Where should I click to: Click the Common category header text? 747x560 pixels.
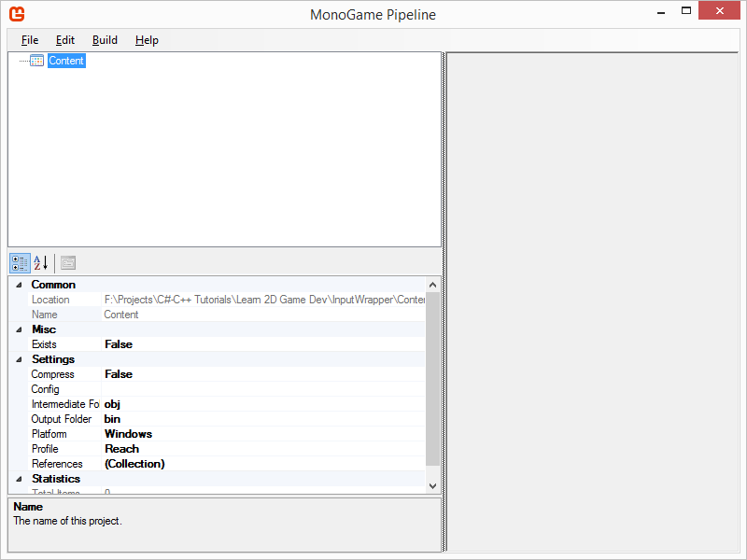pyautogui.click(x=53, y=285)
